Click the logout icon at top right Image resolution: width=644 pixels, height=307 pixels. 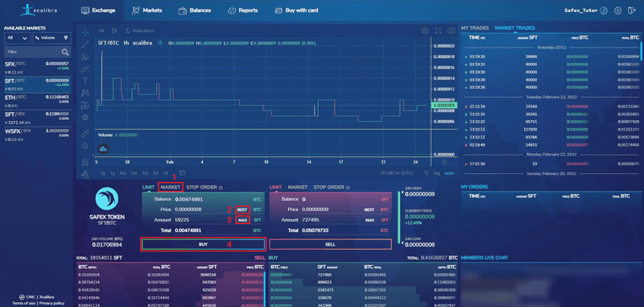pyautogui.click(x=631, y=10)
